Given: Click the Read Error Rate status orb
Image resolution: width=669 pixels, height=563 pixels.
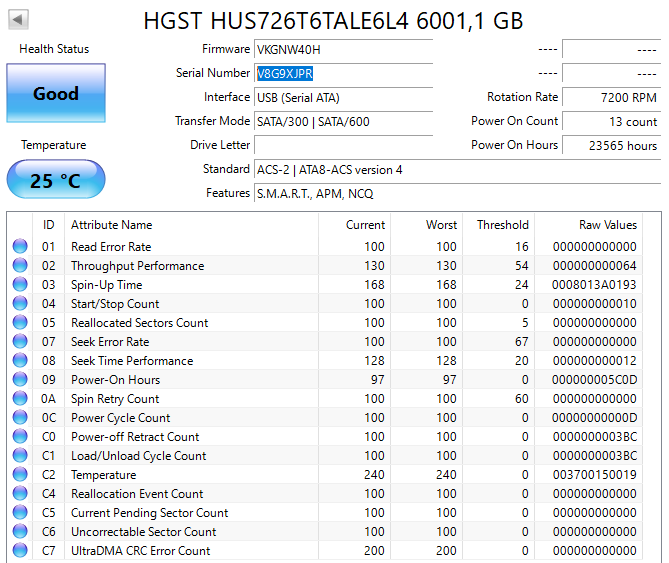Looking at the screenshot, I should pyautogui.click(x=20, y=247).
